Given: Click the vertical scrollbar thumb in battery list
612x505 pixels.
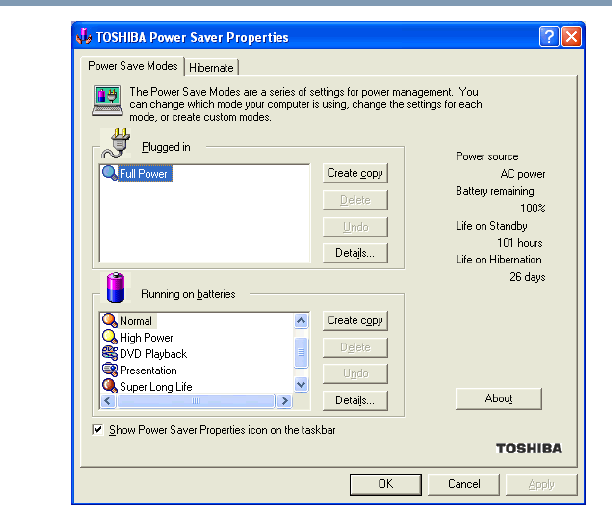Looking at the screenshot, I should point(301,353).
